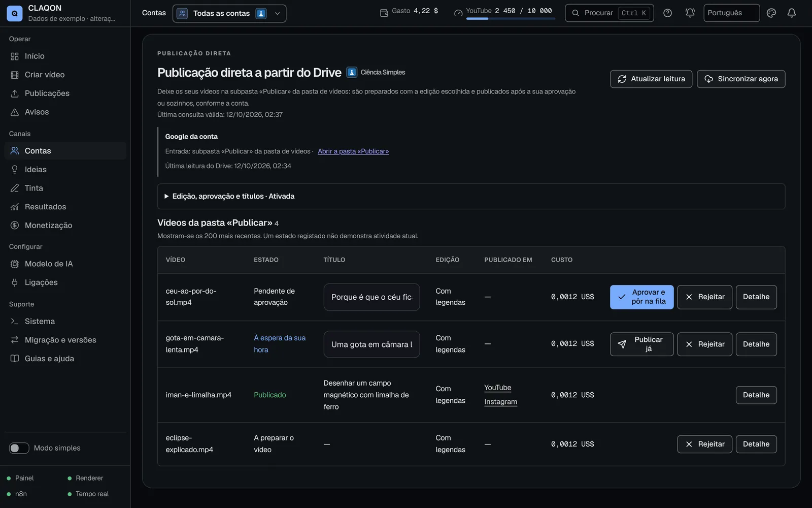Click Sincronizar agora button
Screen dimensions: 812x508
tap(741, 79)
